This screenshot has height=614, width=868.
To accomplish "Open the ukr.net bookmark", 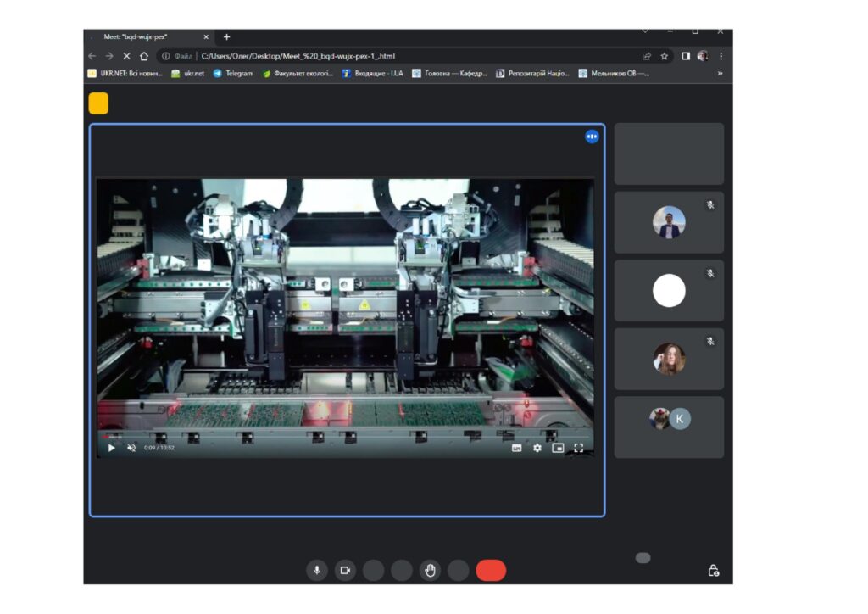I will point(188,74).
